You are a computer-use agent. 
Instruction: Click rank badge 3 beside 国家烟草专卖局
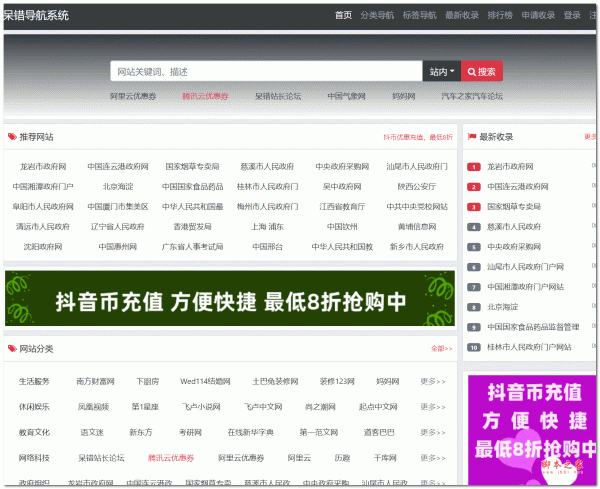coord(474,207)
